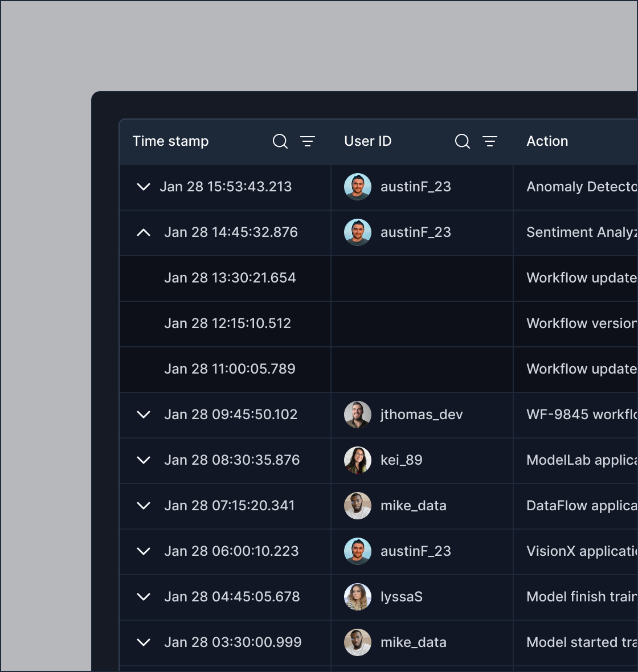This screenshot has width=638, height=672.
Task: Open the filter icon in Time stamp column
Action: (x=308, y=141)
